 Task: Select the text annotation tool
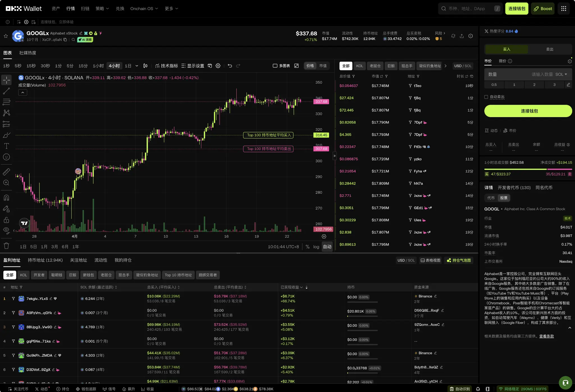pos(6,146)
